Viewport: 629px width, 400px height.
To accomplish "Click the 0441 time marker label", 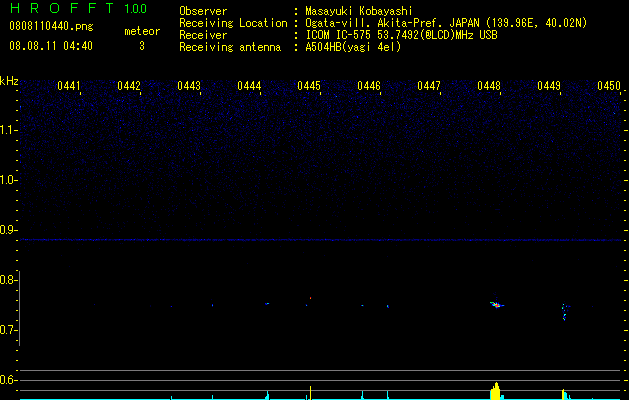I will pyautogui.click(x=69, y=86).
